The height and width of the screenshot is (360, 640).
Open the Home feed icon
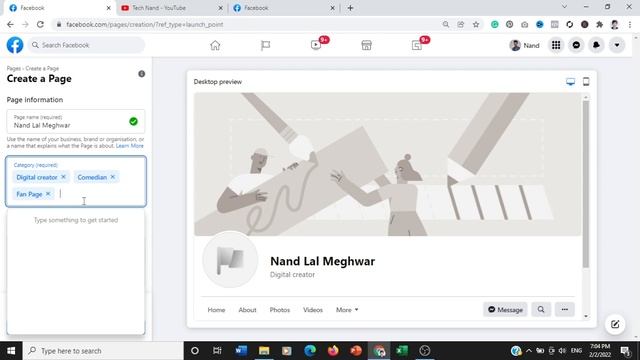tap(215, 45)
